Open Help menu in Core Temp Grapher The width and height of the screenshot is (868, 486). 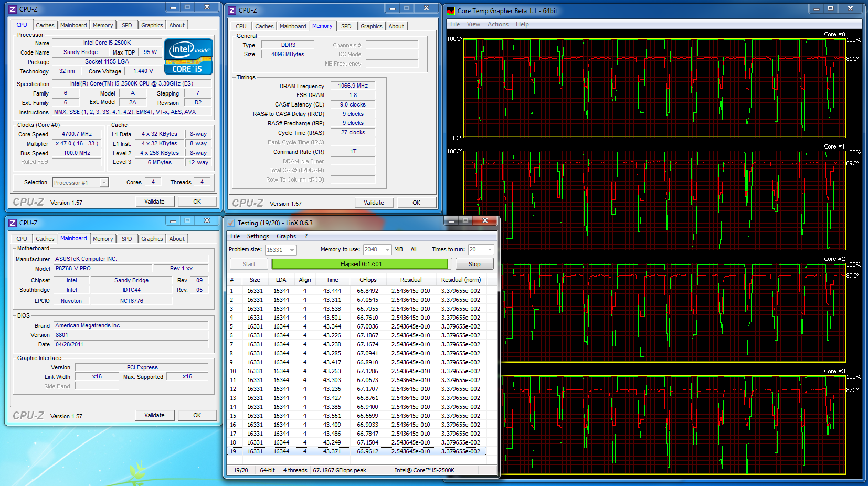point(522,24)
